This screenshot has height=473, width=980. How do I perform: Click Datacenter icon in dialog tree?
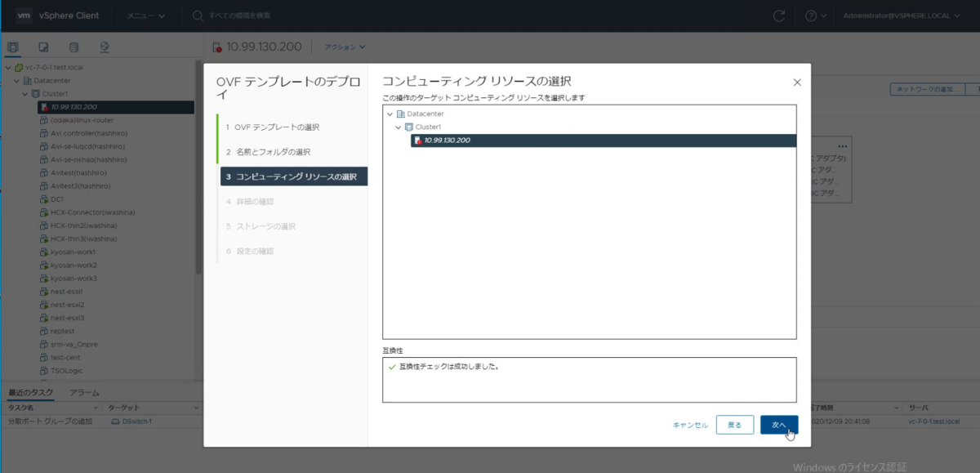tap(401, 114)
